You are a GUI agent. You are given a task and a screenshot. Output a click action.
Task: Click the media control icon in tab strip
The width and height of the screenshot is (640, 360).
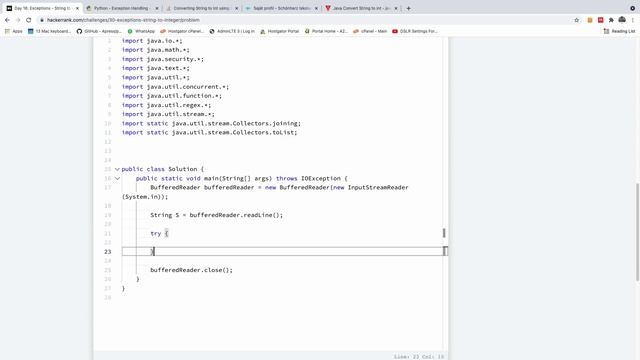[x=632, y=8]
